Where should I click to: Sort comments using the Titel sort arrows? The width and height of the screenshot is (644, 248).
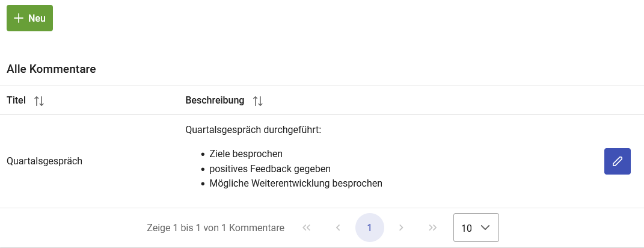(x=39, y=101)
